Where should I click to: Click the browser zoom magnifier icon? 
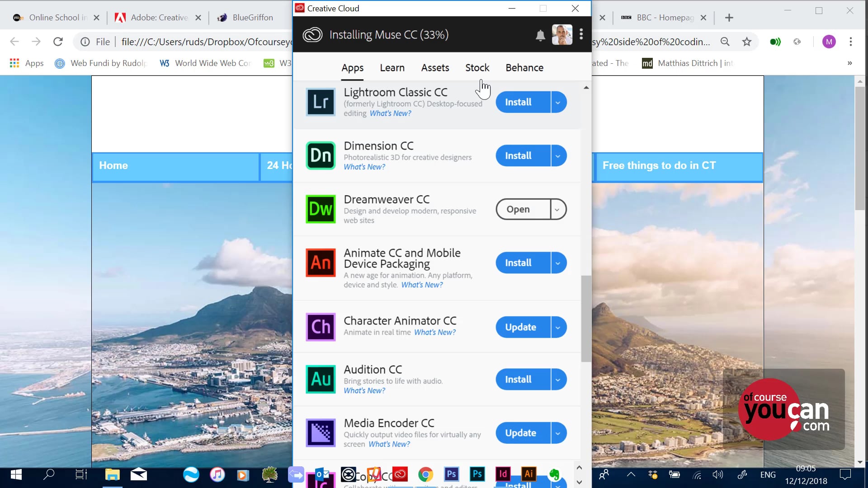pyautogui.click(x=725, y=42)
